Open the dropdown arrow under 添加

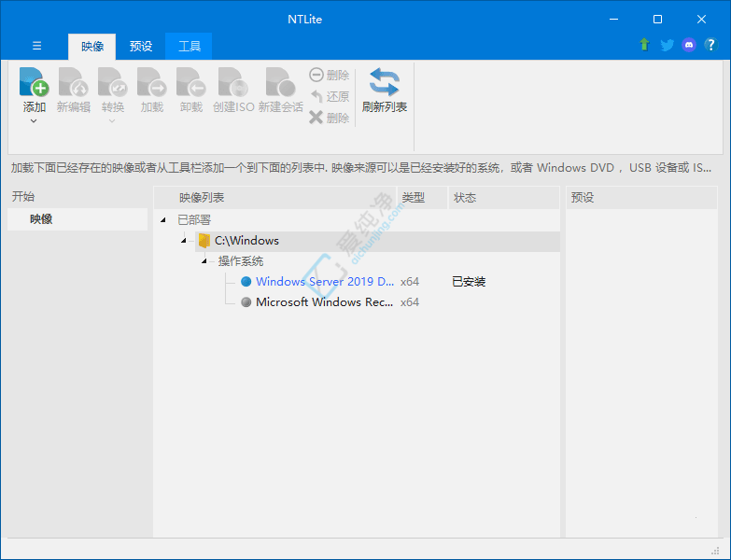pos(34,120)
